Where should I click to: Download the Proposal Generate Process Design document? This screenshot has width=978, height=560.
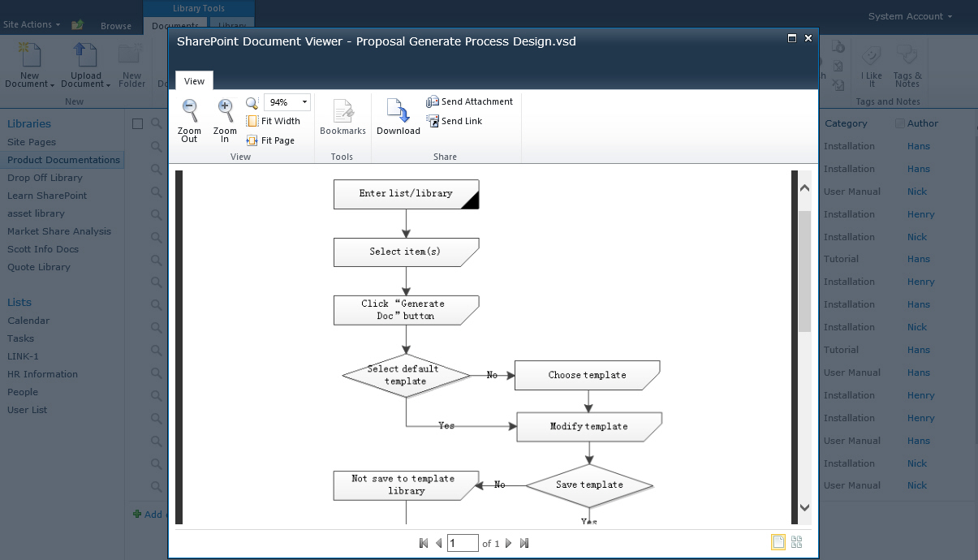(397, 118)
